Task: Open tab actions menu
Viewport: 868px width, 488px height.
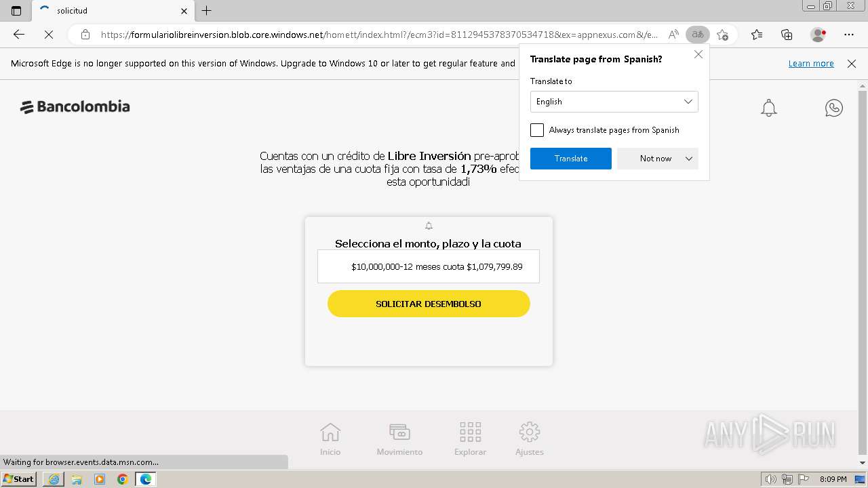Action: [16, 11]
